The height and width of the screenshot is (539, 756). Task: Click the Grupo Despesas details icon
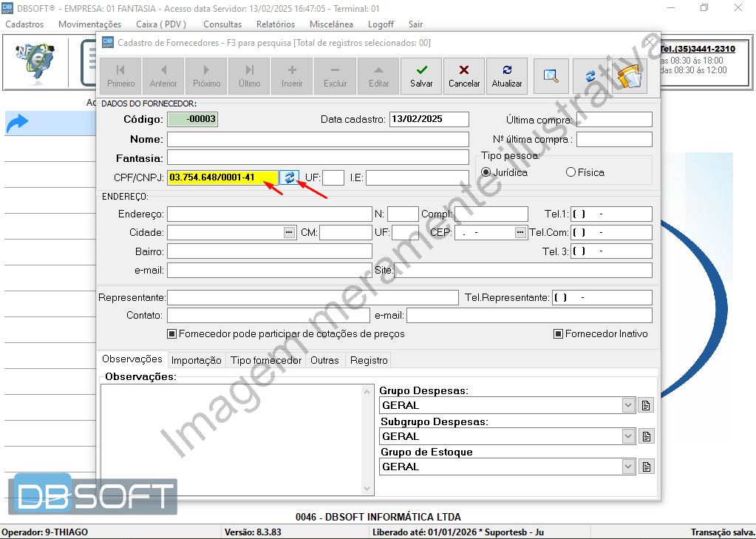[x=646, y=405]
